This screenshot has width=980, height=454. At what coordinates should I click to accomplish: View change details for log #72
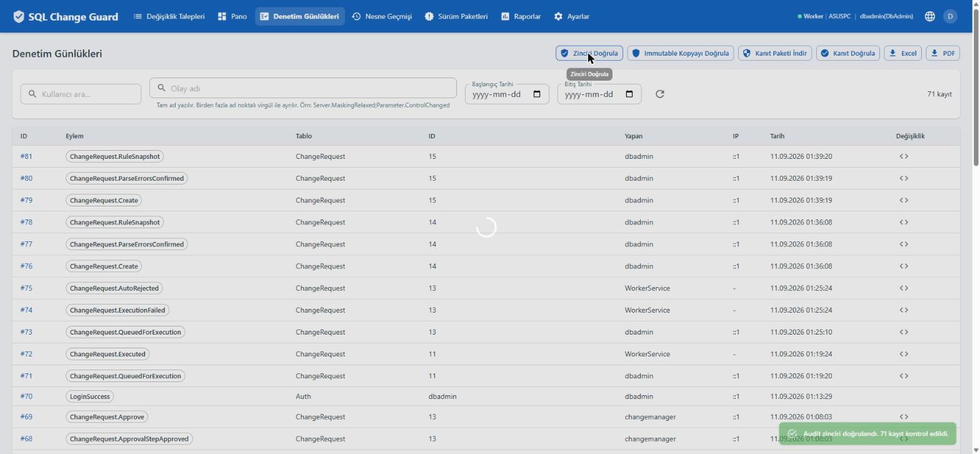(x=904, y=354)
